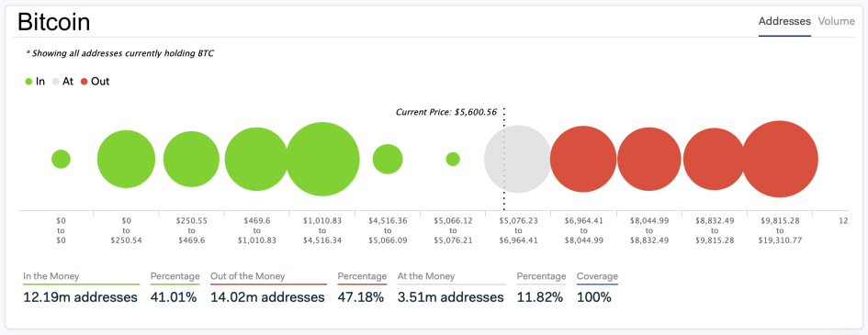Select the gray At bubble for $5,076.23 to $6,964.41
868x335 pixels.
click(518, 159)
